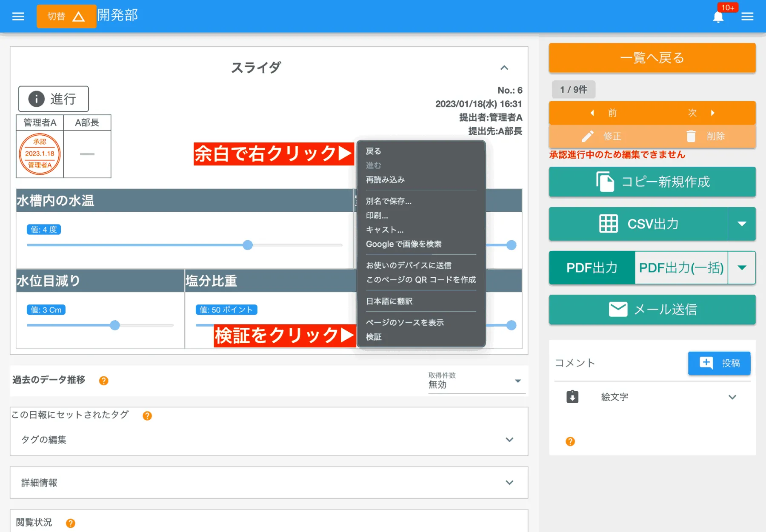766x532 pixels.
Task: Expand the 詳細情報 section
Action: [509, 483]
